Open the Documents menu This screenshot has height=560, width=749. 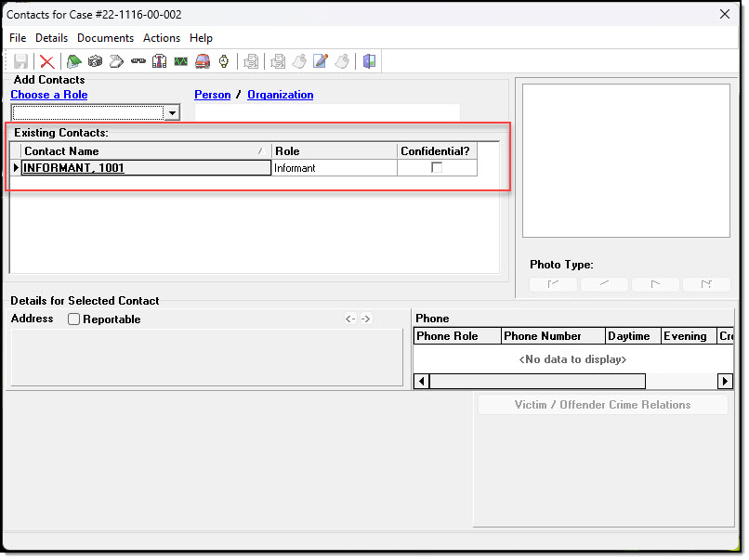105,38
